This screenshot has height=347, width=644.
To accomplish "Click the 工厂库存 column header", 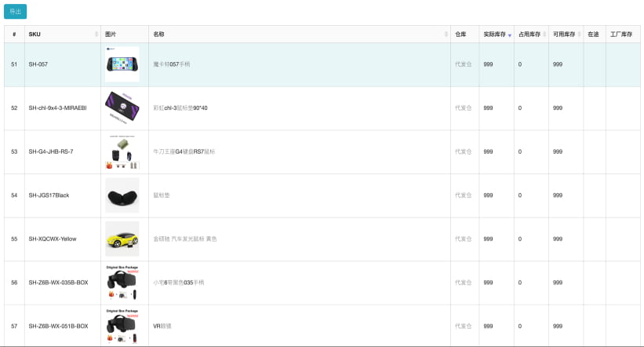I will pos(623,34).
